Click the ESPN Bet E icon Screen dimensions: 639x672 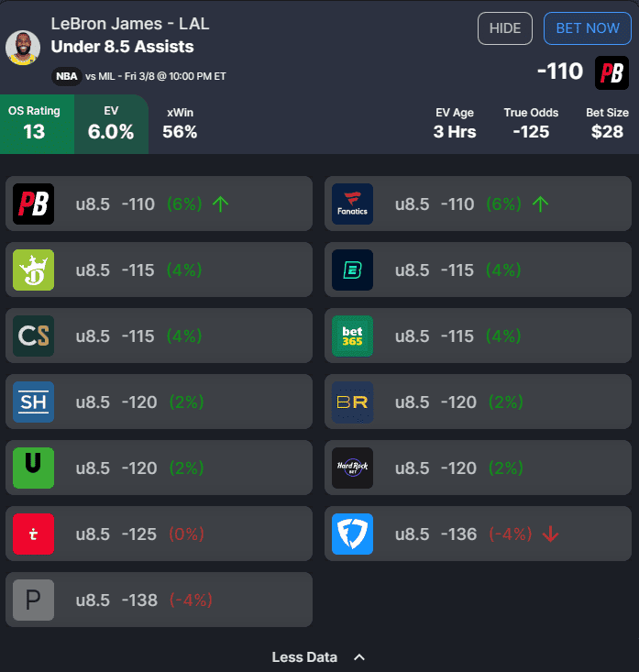pyautogui.click(x=352, y=270)
